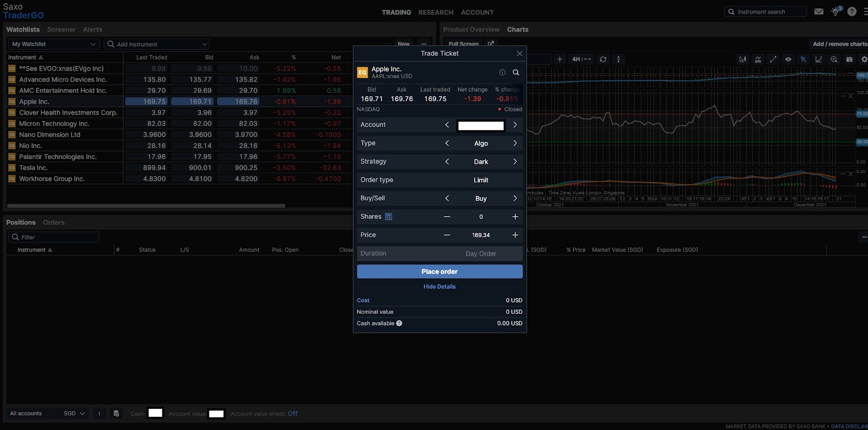868x430 pixels.
Task: Increase Price with the plus button
Action: pos(515,235)
